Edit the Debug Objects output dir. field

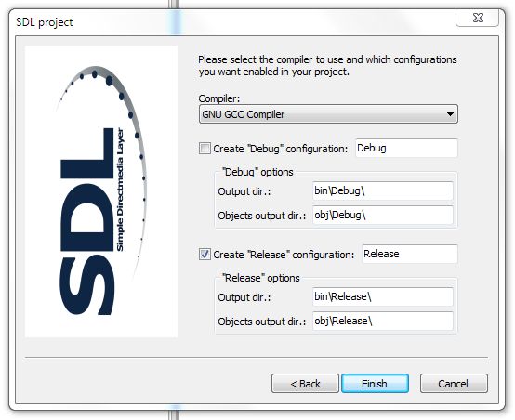coord(383,215)
